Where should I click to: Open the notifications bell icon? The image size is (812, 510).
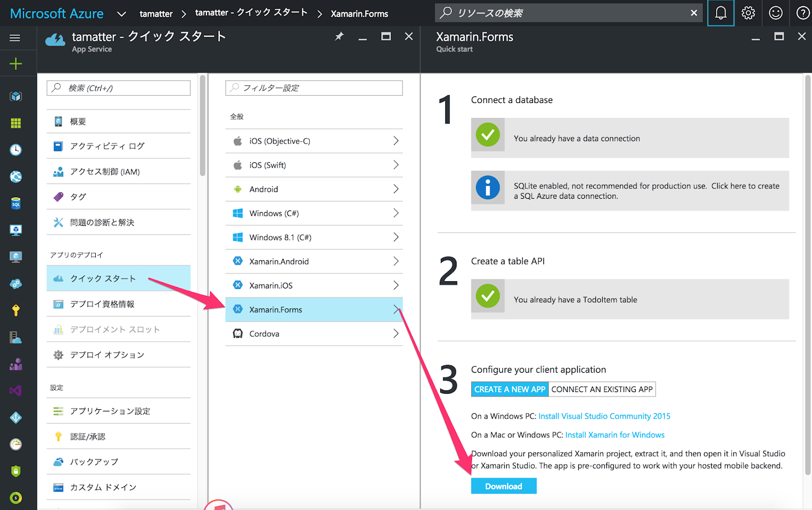721,13
